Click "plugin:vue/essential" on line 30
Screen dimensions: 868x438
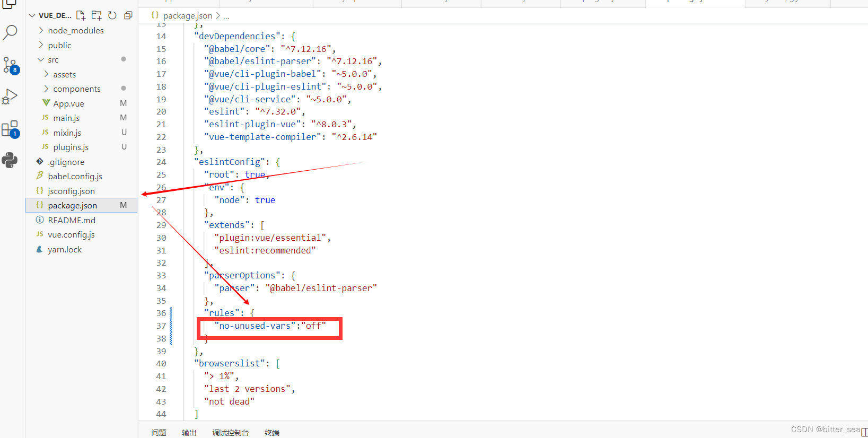coord(270,238)
